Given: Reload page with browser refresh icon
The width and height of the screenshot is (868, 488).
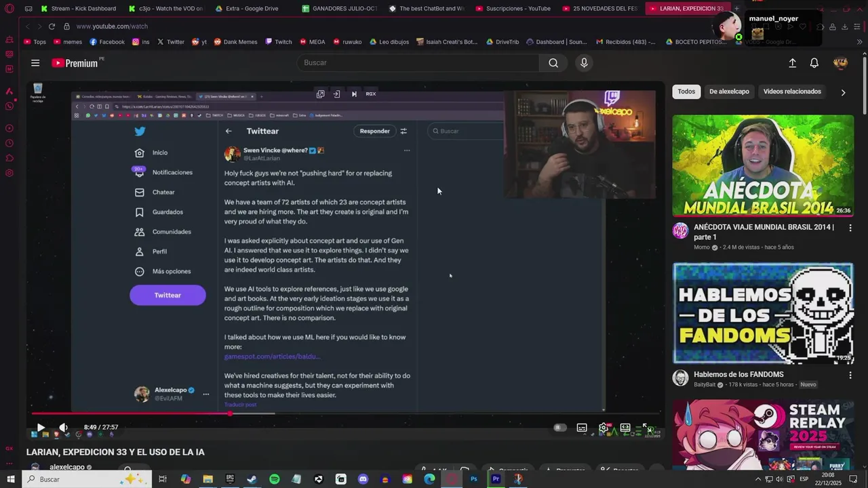Looking at the screenshot, I should pos(52,26).
